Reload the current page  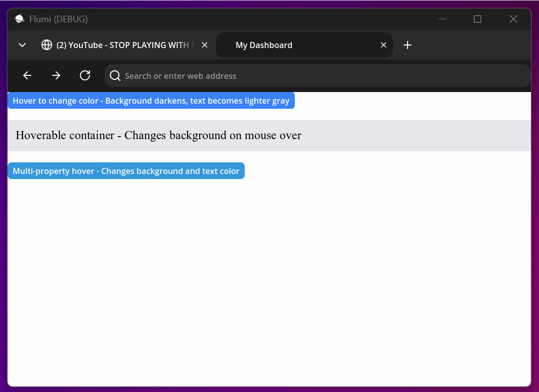[x=85, y=75]
